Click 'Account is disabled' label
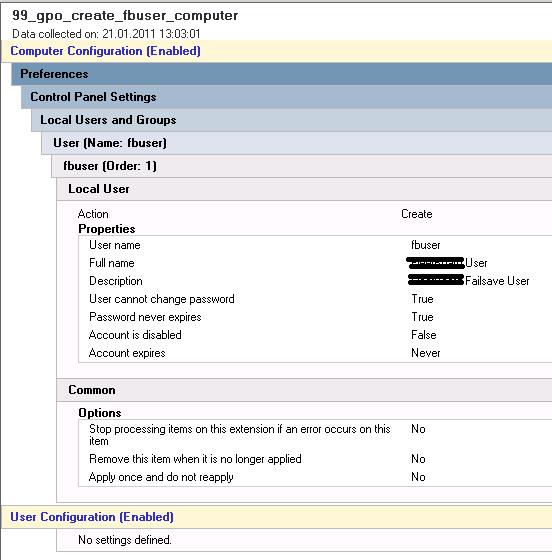The width and height of the screenshot is (552, 560). click(x=135, y=335)
